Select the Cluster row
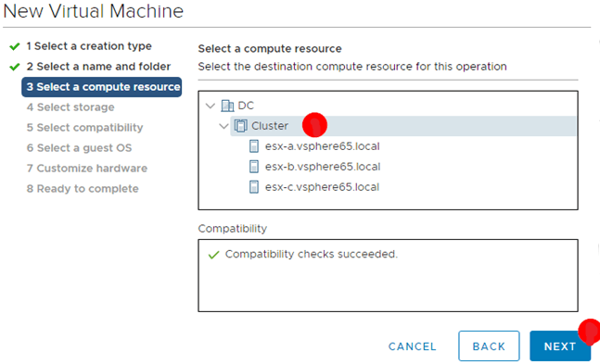This screenshot has width=600, height=364. (402, 126)
